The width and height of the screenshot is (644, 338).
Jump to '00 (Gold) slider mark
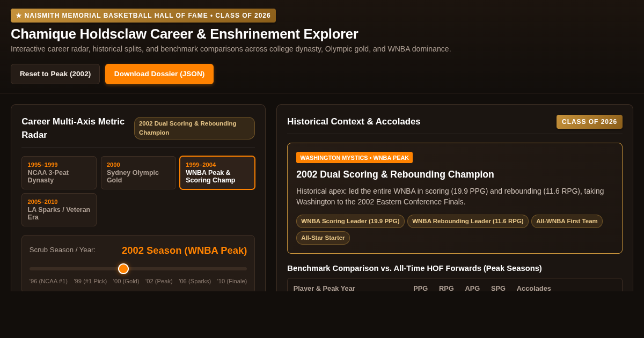126,281
